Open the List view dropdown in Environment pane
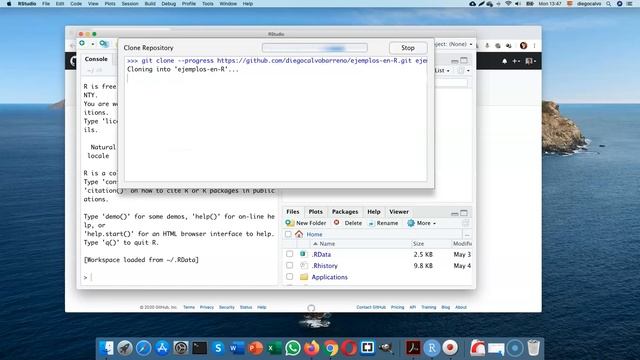The height and width of the screenshot is (360, 640). pyautogui.click(x=442, y=70)
